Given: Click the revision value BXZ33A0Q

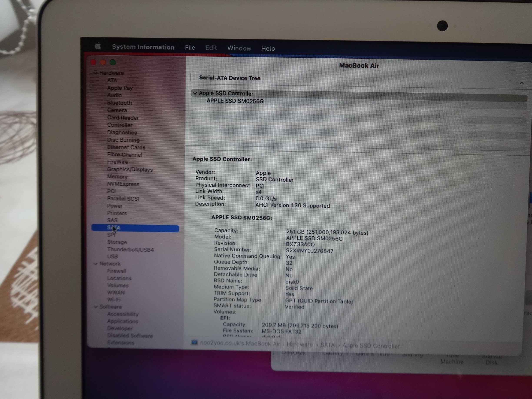Looking at the screenshot, I should (x=300, y=244).
